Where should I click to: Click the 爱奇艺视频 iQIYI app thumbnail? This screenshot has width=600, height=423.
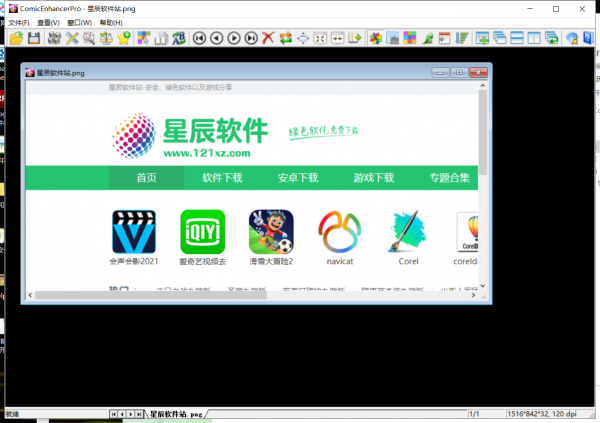[x=202, y=232]
